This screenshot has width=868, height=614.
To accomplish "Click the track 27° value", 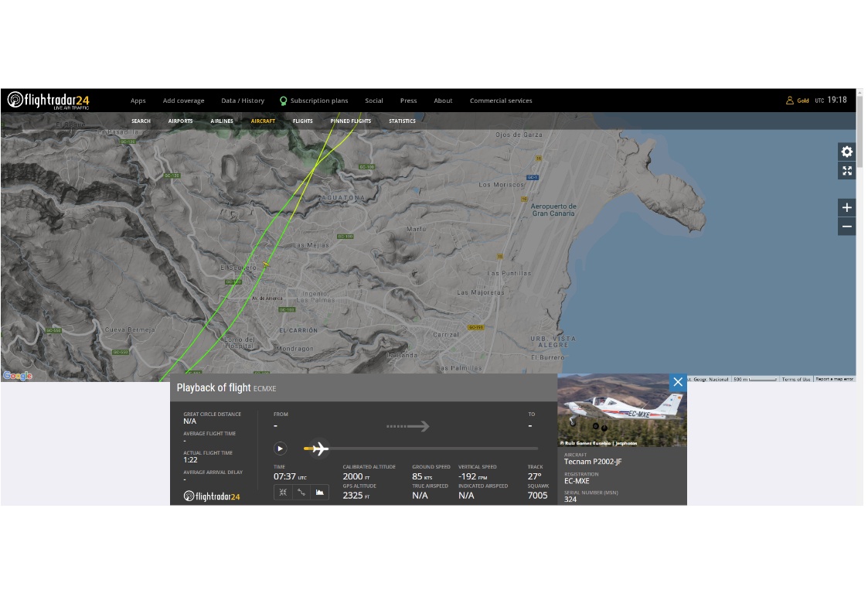I will coord(534,476).
